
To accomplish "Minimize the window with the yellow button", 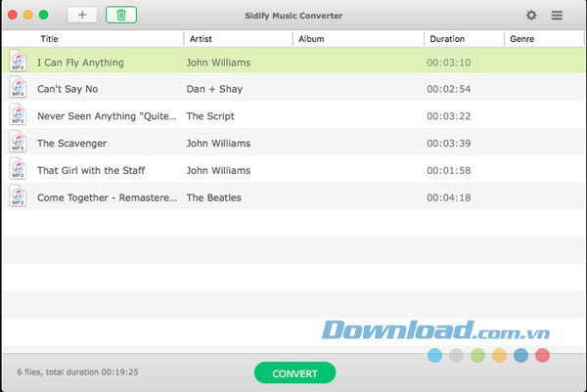I will tap(28, 15).
